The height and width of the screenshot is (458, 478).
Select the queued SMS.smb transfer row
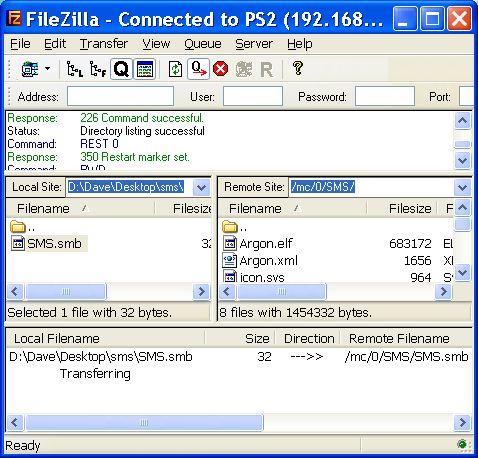239,357
